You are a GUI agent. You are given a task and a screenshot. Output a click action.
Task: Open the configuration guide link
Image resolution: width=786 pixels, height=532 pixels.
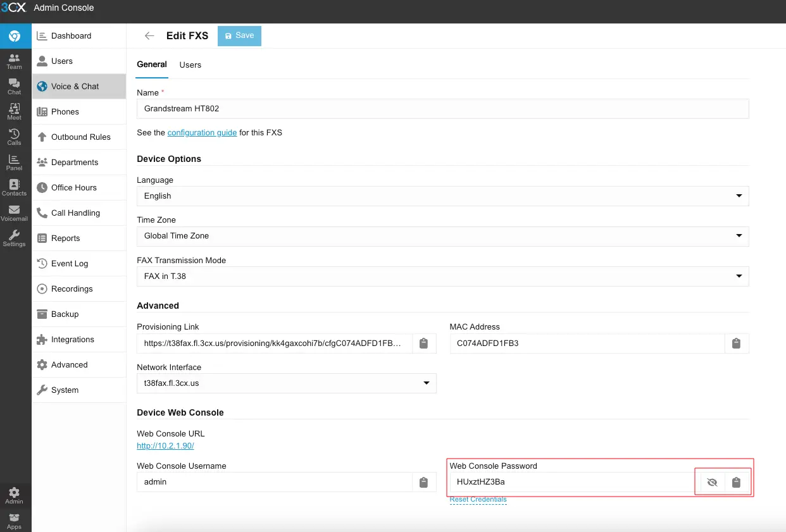(202, 133)
